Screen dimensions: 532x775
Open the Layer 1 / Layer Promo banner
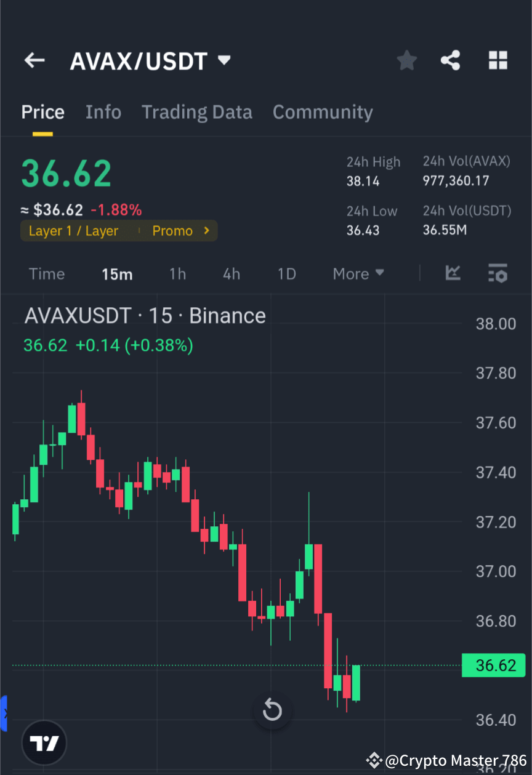point(119,230)
